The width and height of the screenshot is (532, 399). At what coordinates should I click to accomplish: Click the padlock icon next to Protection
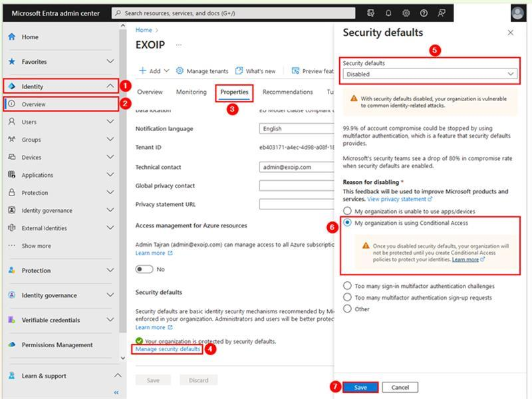coord(12,192)
